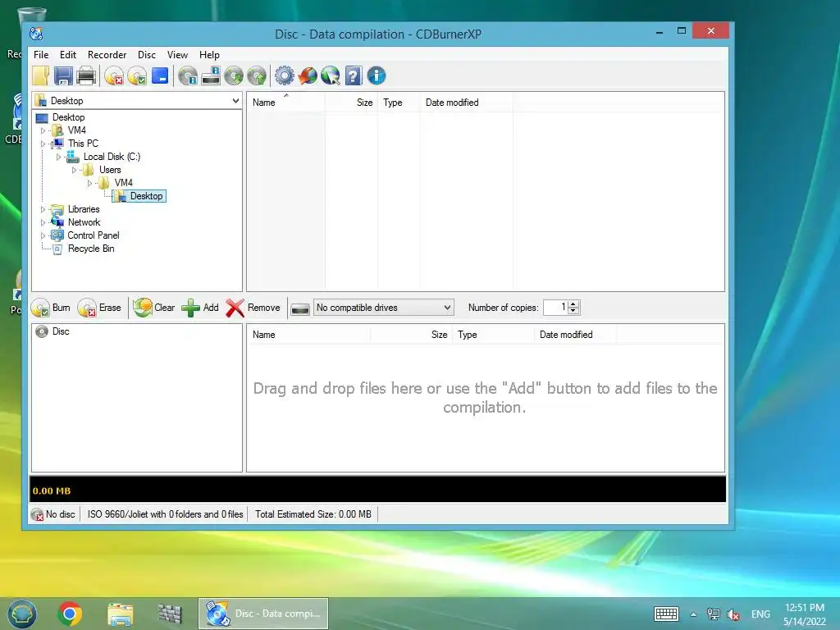840x630 pixels.
Task: Open the Recorder menu
Action: click(107, 55)
